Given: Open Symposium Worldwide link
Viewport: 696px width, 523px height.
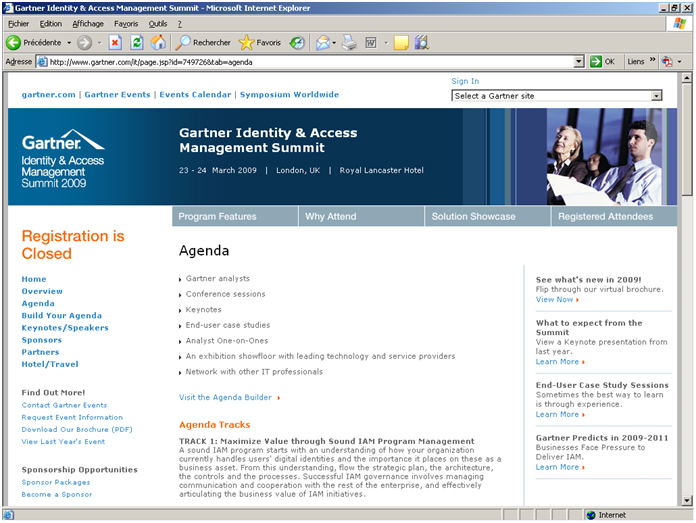Looking at the screenshot, I should point(289,95).
